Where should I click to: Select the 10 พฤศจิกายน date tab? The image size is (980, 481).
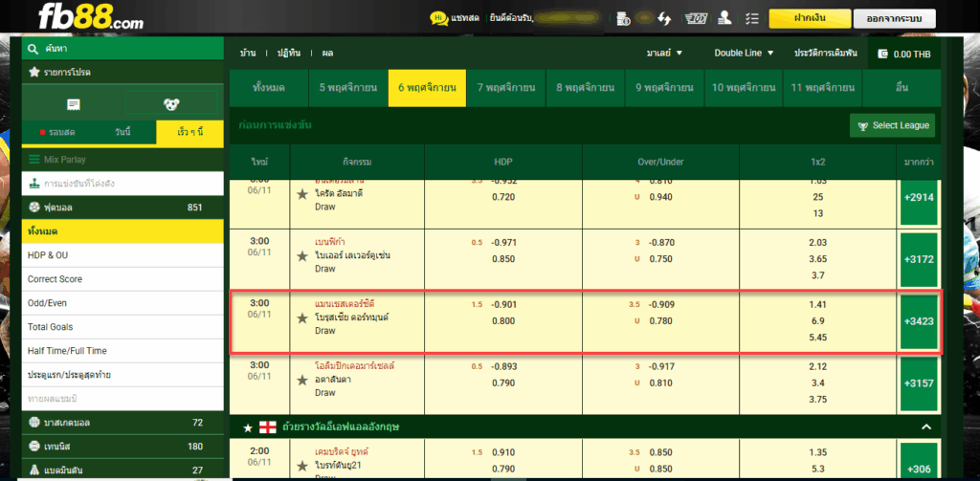[x=743, y=88]
